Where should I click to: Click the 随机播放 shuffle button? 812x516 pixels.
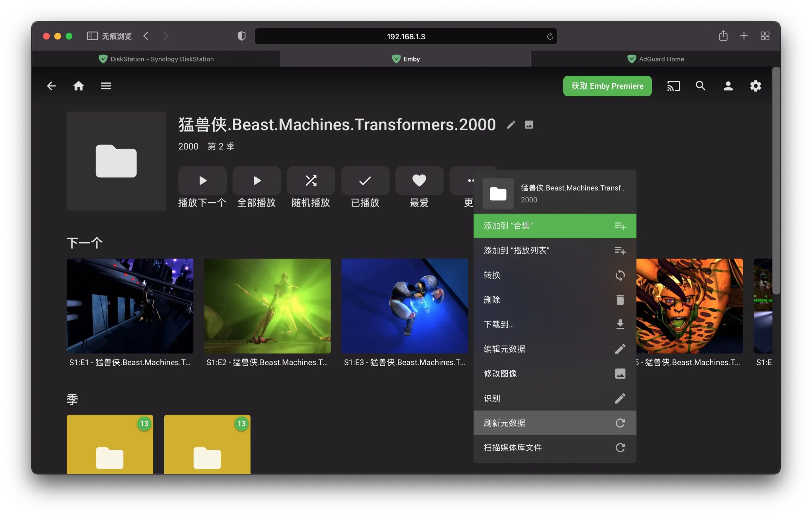click(311, 181)
